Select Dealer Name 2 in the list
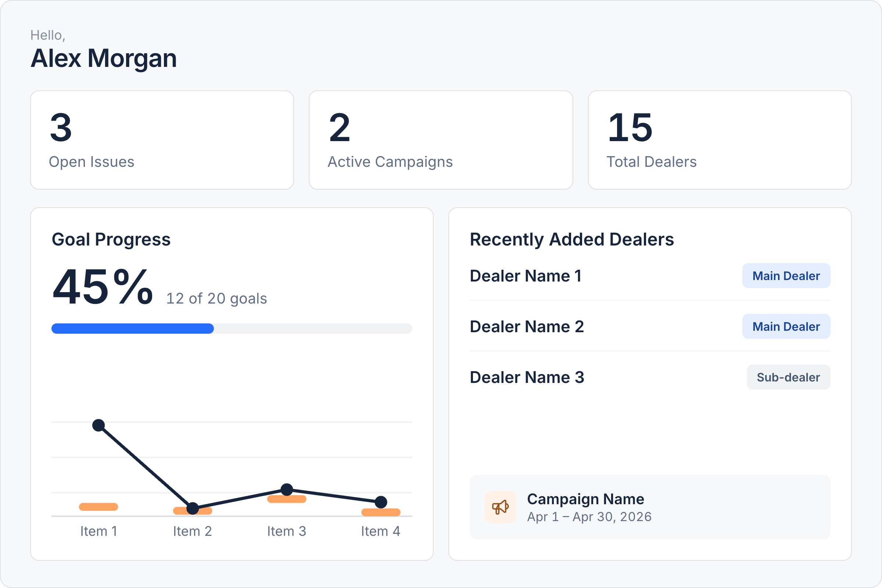Image resolution: width=882 pixels, height=588 pixels. click(x=527, y=326)
